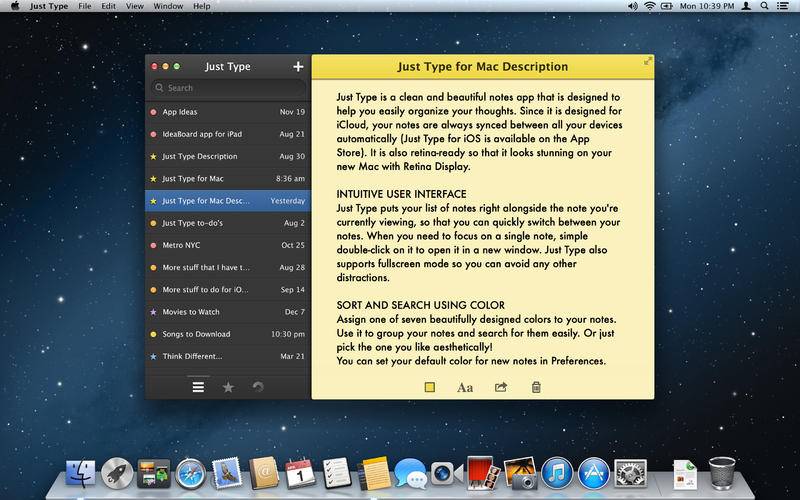This screenshot has width=800, height=500.
Task: Open Photo Booth from the Dock
Action: 483,473
